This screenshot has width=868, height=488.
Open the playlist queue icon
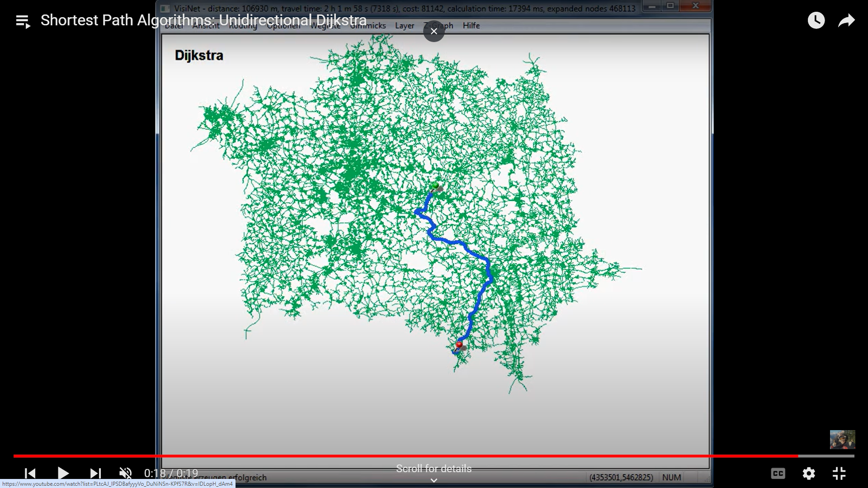coord(23,21)
